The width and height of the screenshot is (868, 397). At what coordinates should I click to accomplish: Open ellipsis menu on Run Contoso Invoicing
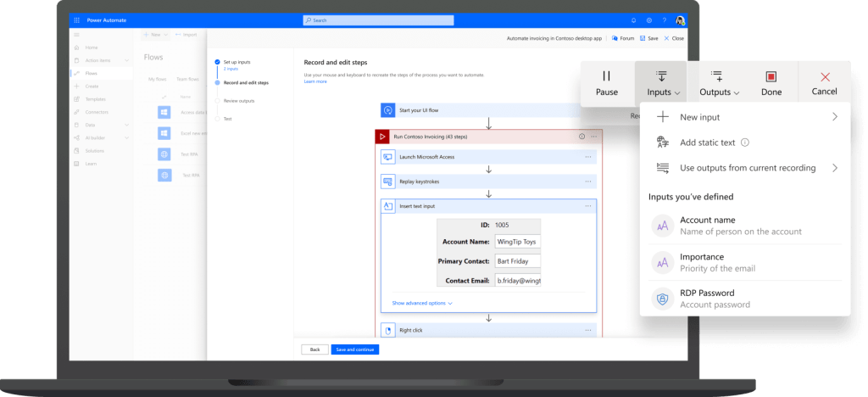594,137
